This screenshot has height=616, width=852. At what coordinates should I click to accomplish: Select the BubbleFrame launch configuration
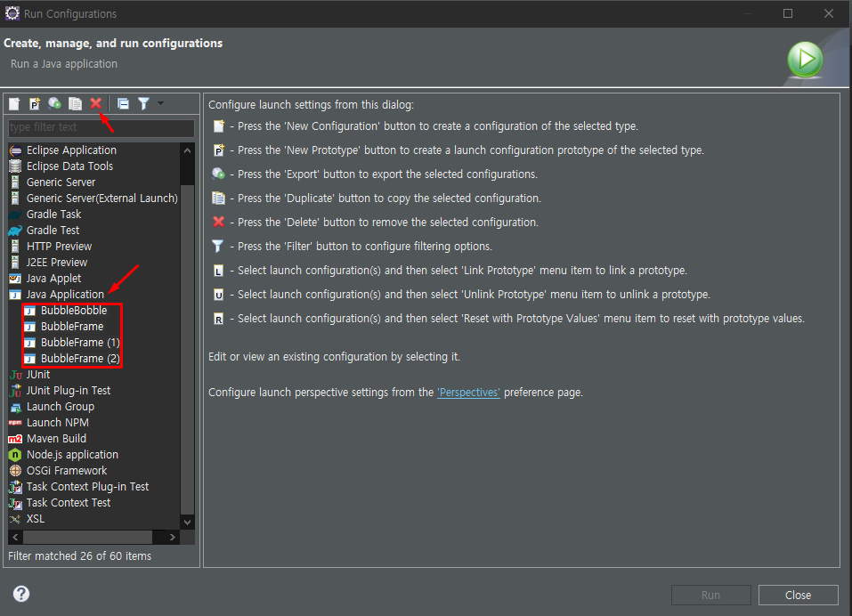tap(72, 327)
